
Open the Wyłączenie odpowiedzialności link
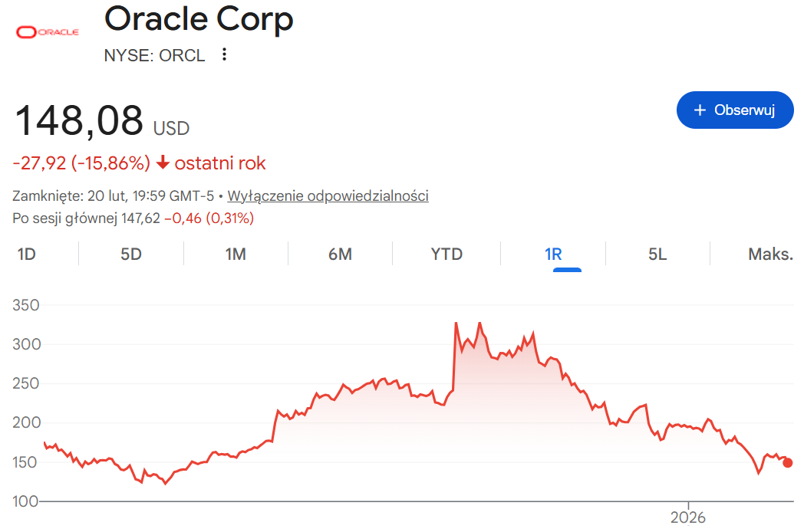click(x=328, y=195)
